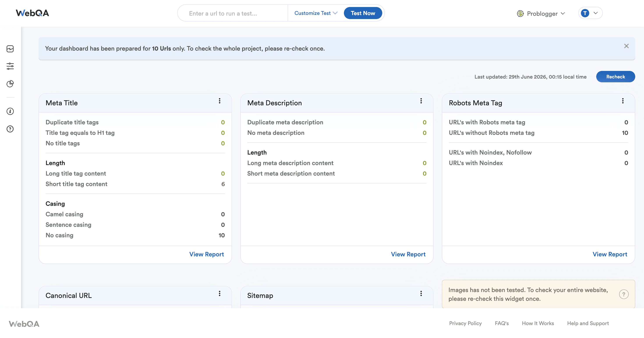This screenshot has width=644, height=338.
Task: Select Duplicate meta description row
Action: coord(337,122)
